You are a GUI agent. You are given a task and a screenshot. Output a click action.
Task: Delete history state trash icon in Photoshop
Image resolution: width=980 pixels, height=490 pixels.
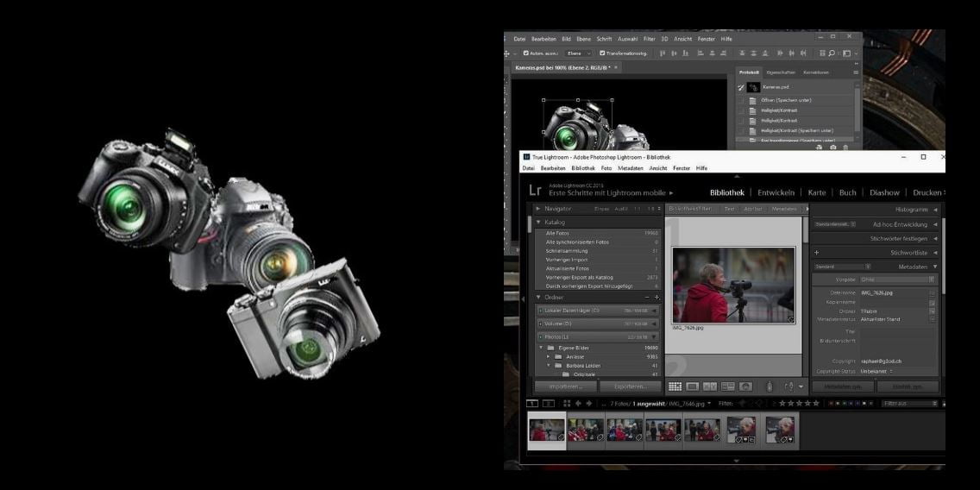tap(845, 148)
